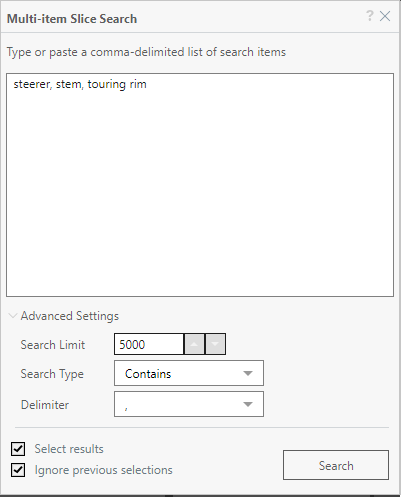401x497 pixels.
Task: Click the "Ignore previous selections" label text
Action: coord(103,470)
